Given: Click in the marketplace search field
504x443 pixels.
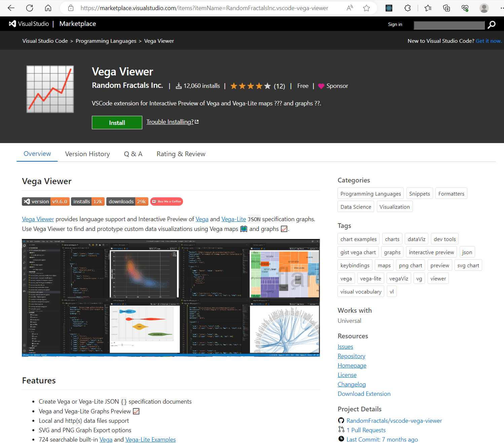Looking at the screenshot, I should click(x=449, y=25).
